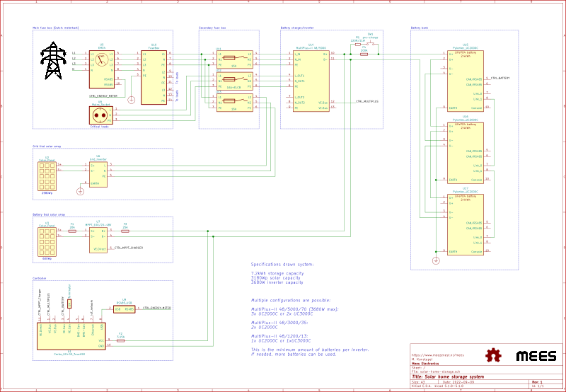Select the 2500Wp solar panel symbol

pos(47,176)
